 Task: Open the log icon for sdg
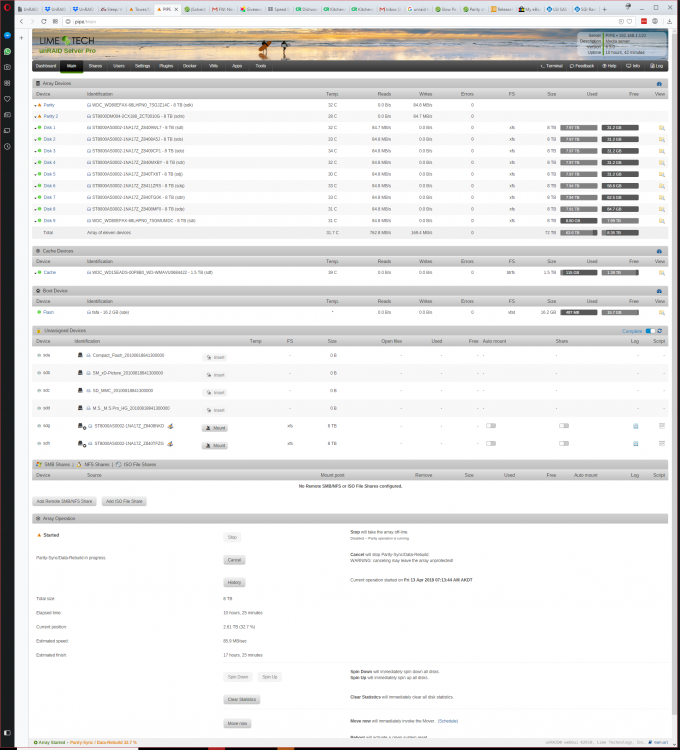coord(636,426)
